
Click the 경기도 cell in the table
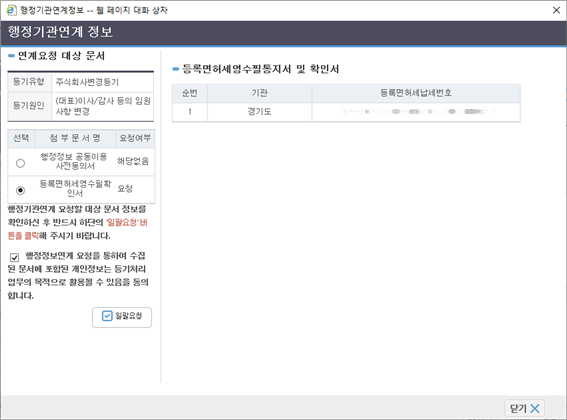point(260,112)
